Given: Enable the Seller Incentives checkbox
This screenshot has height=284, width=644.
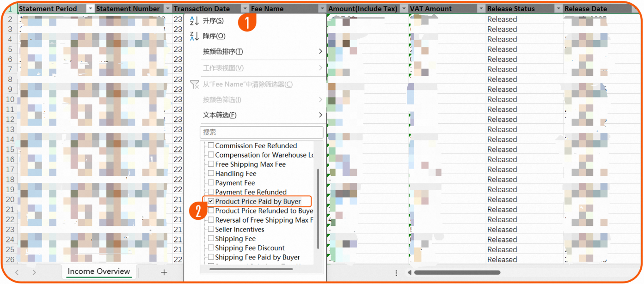Looking at the screenshot, I should pyautogui.click(x=211, y=230).
